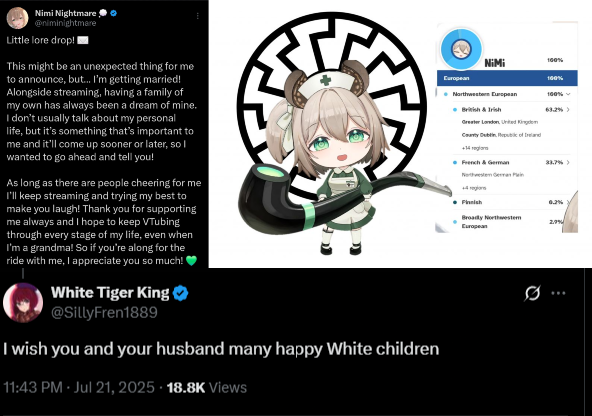Select the European 100% highlighted row
The image size is (592, 416).
coord(507,78)
